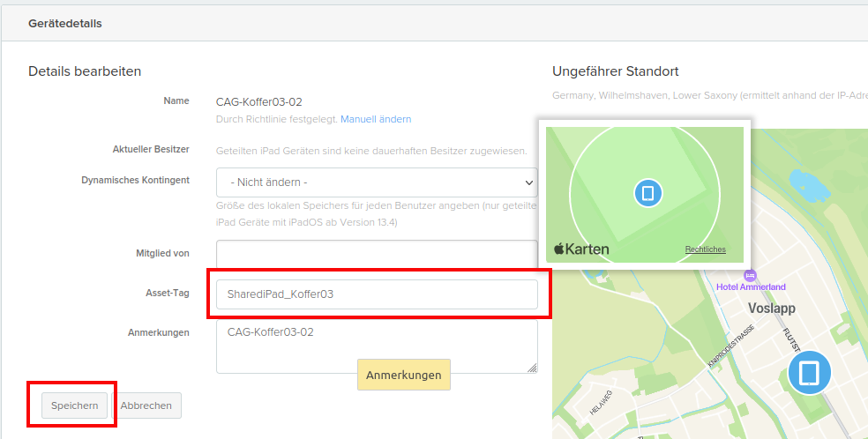Click the purple Hotel Ammerland map pin
Screen dimensions: 868x439
750,275
